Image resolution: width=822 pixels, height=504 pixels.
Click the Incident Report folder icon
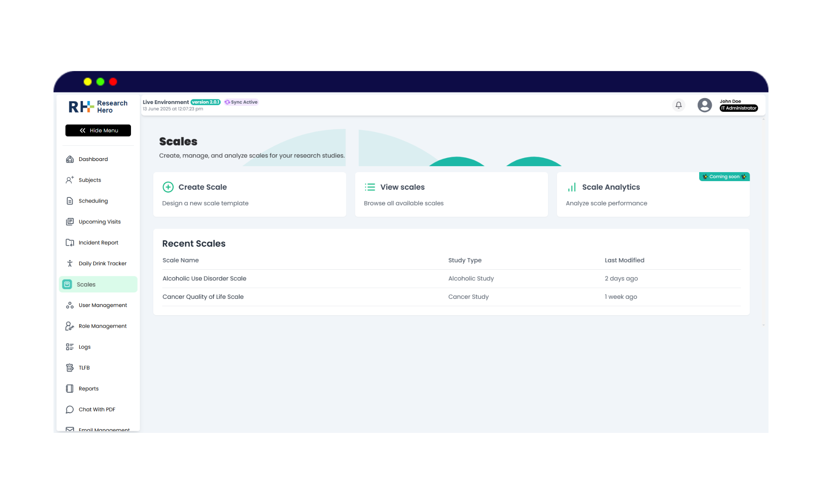click(x=70, y=242)
